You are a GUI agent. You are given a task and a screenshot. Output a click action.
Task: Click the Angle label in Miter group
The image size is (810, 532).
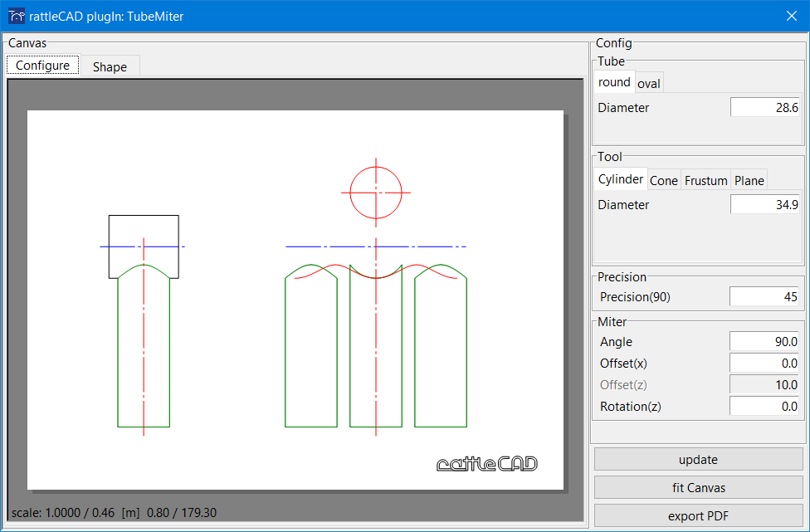[616, 342]
